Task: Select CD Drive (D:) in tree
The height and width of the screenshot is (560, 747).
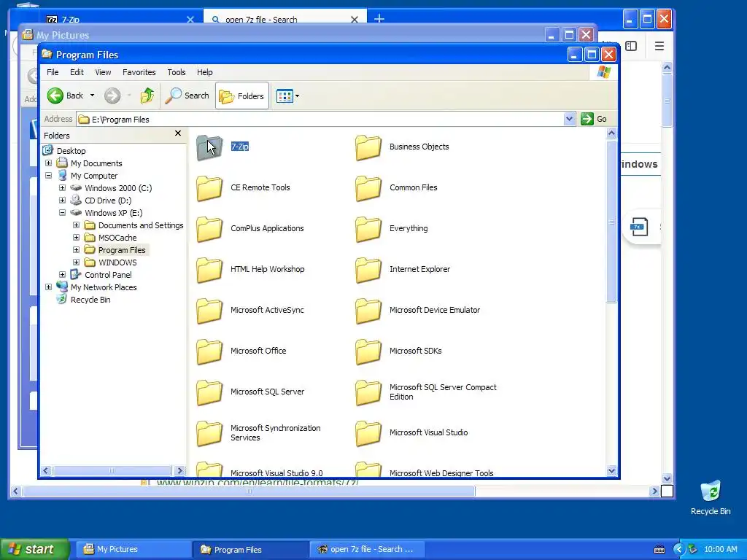Action: (x=108, y=201)
